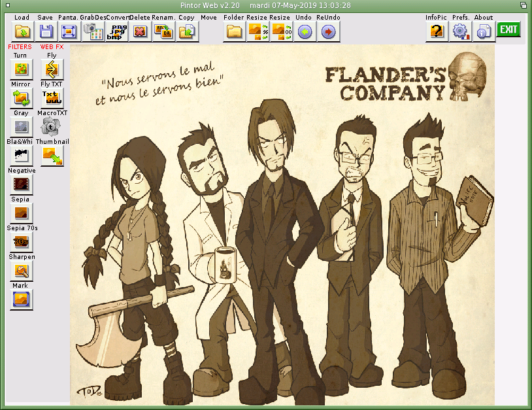Open the Folder icon in toolbar
532x410 pixels.
[x=234, y=32]
